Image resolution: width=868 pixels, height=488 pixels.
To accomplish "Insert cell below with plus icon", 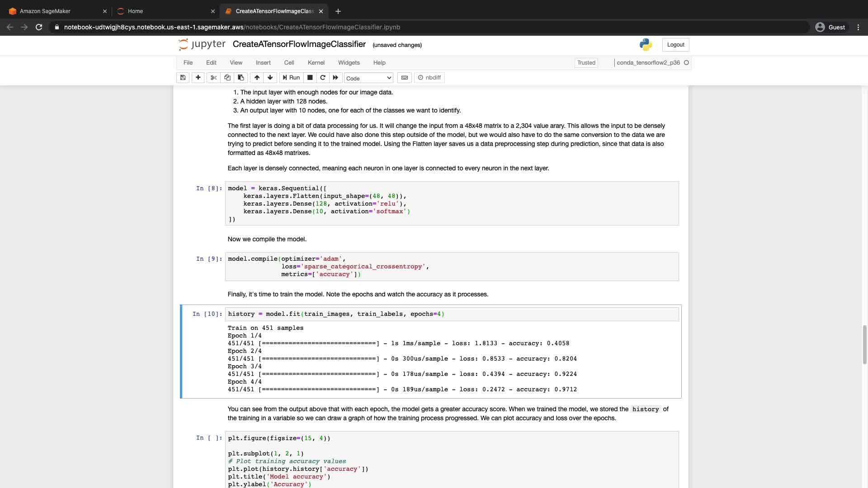I will coord(198,78).
